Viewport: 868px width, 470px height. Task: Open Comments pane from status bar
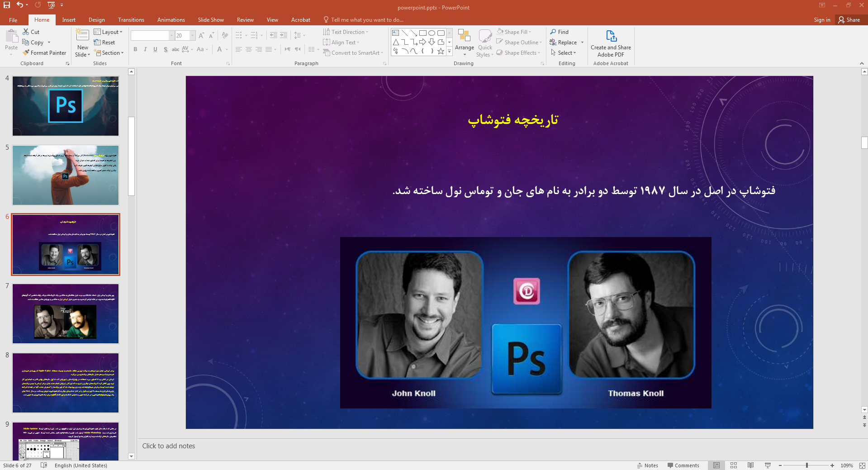(683, 465)
